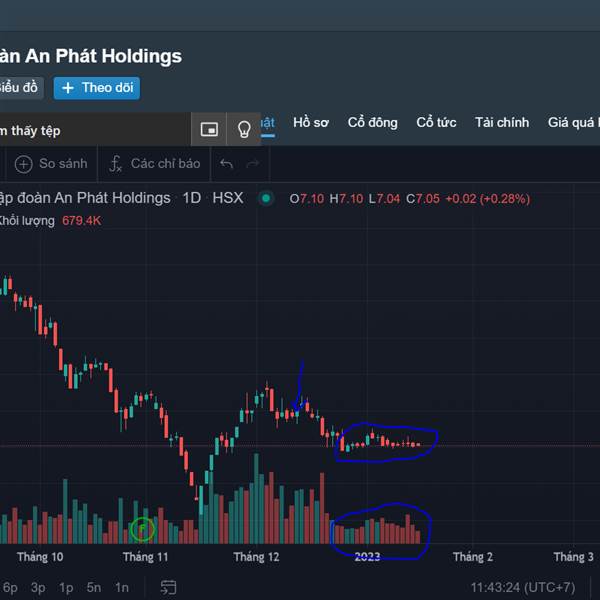Select the 6p time range
600x600 pixels.
10,587
